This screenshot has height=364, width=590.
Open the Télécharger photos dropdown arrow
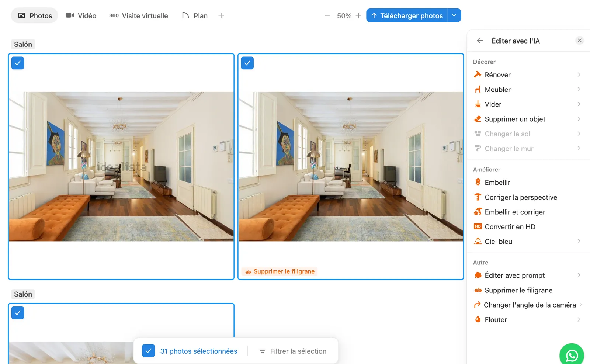[454, 15]
